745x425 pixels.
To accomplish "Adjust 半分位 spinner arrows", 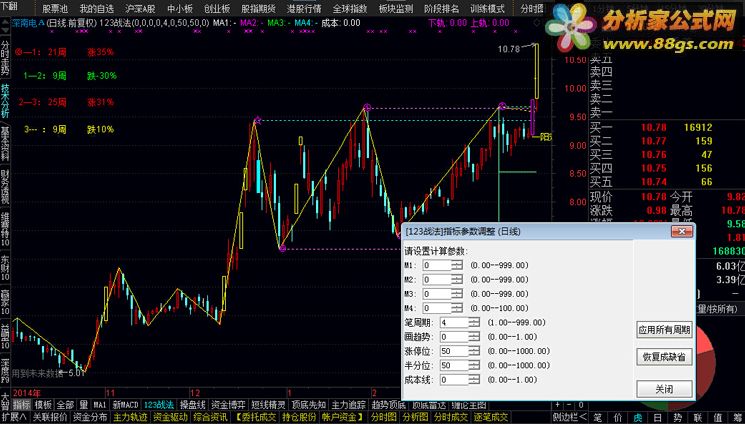I will 475,366.
